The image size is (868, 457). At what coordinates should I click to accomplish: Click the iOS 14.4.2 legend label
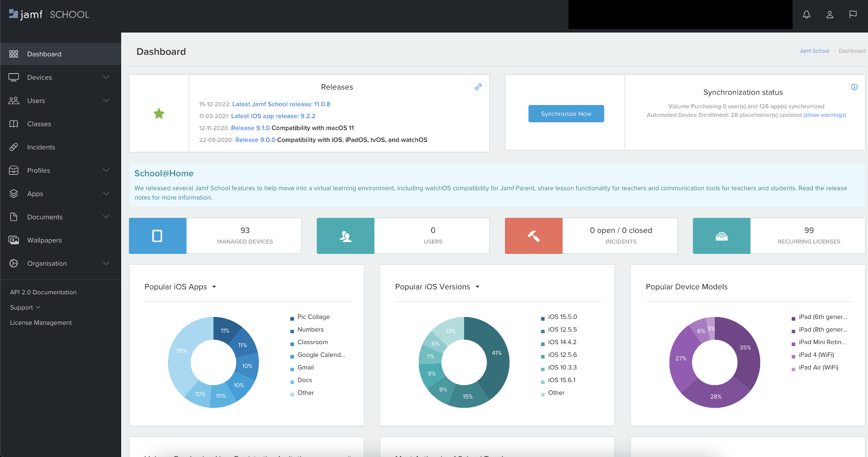[562, 342]
